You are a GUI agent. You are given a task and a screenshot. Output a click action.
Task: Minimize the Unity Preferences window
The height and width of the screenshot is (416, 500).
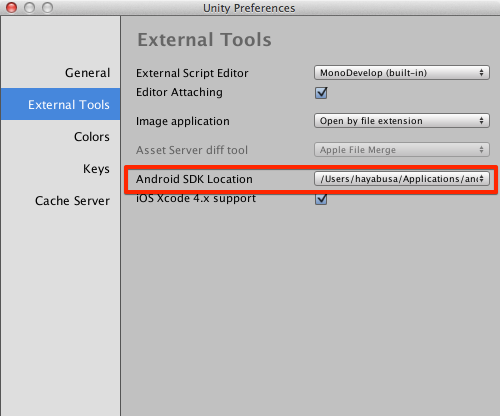pos(29,7)
